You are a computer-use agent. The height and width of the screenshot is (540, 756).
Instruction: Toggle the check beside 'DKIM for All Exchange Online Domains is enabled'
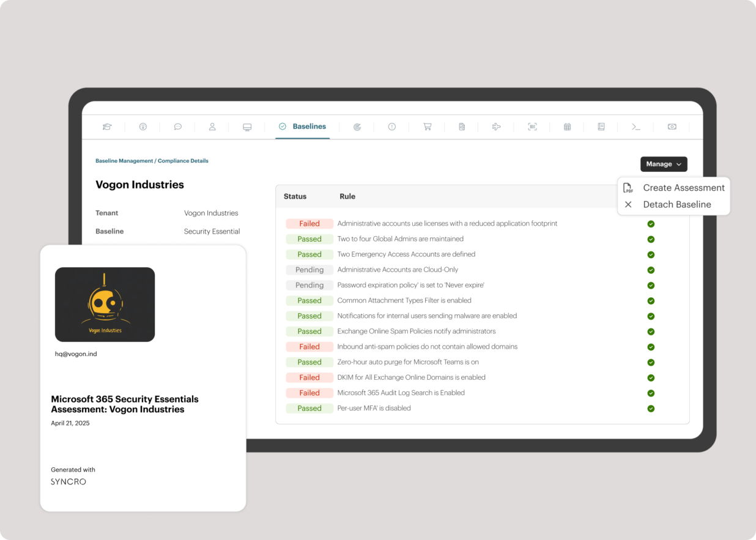(651, 377)
